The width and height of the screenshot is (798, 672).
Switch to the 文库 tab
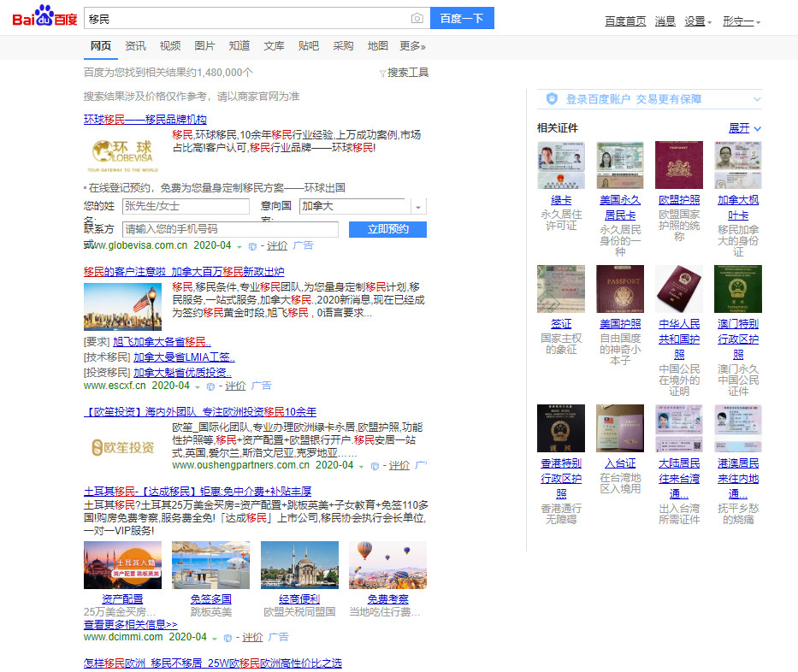274,46
